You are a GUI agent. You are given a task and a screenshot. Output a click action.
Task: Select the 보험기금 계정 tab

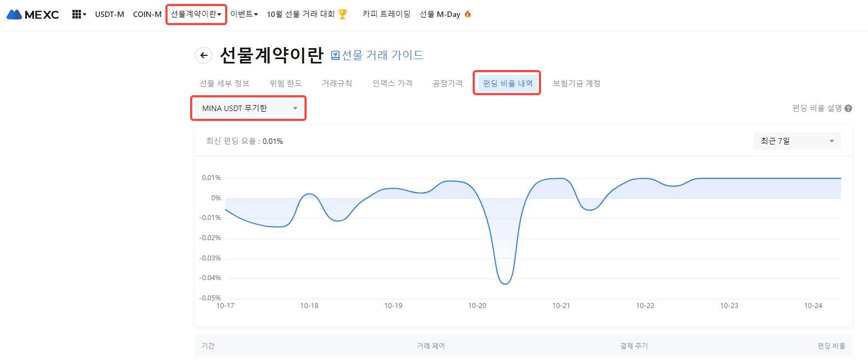(x=576, y=83)
